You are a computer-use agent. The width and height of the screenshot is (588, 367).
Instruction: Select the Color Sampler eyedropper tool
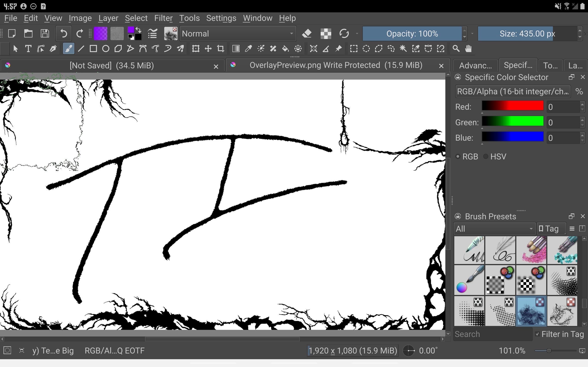click(248, 49)
